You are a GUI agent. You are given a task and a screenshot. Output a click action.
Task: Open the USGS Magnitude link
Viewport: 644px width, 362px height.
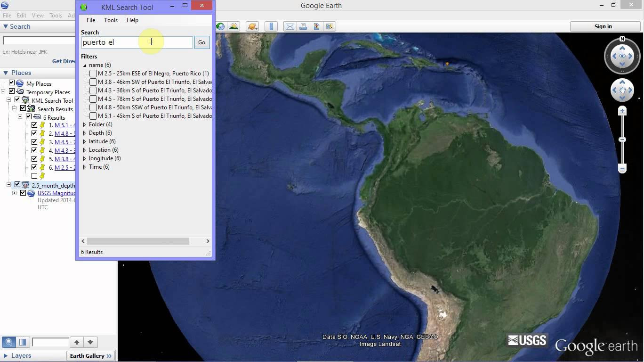click(x=56, y=193)
